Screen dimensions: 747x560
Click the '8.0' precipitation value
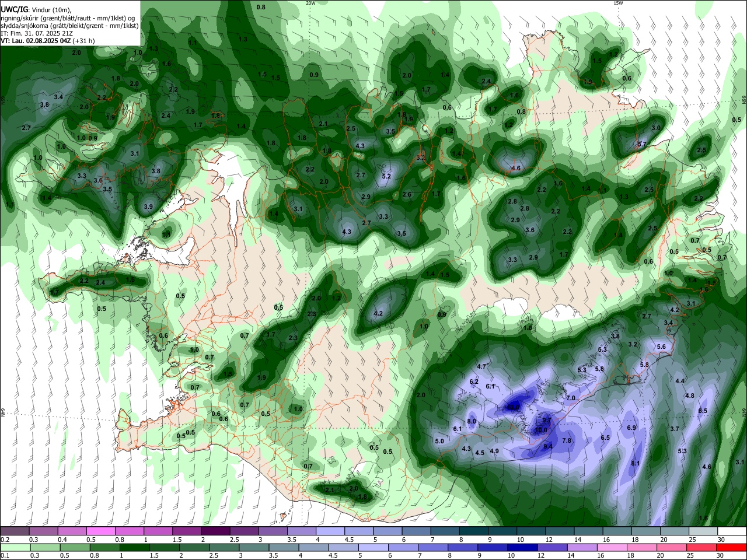point(472,421)
